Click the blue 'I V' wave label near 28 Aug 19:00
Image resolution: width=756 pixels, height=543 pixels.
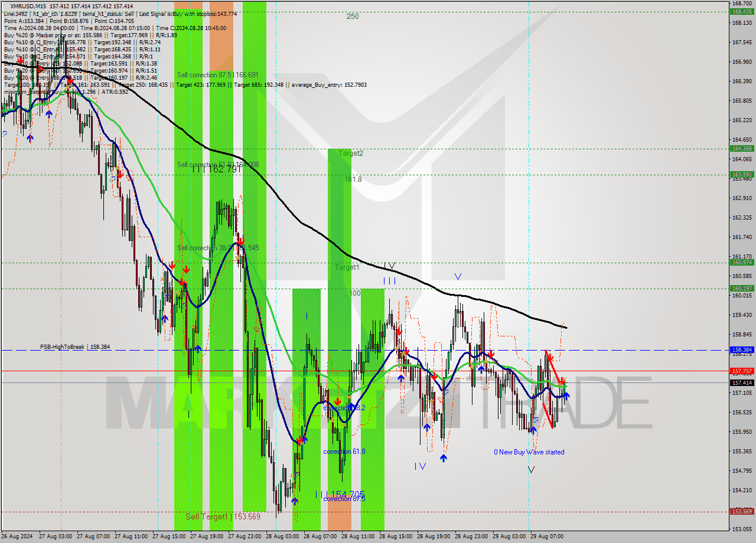tap(420, 466)
